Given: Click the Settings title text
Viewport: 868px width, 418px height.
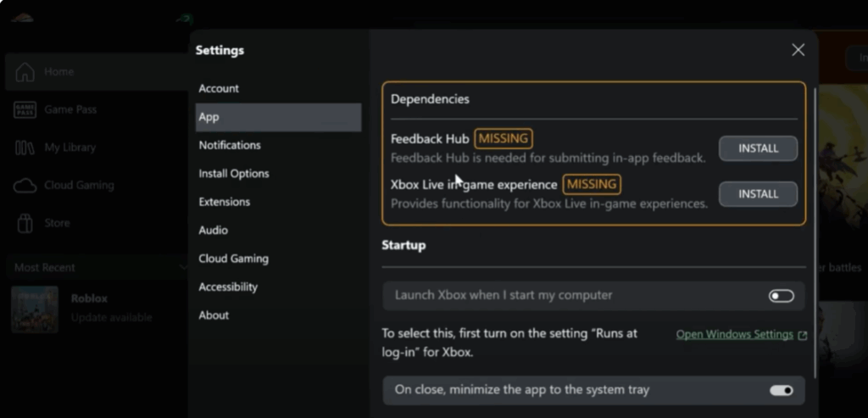Looking at the screenshot, I should (x=220, y=50).
